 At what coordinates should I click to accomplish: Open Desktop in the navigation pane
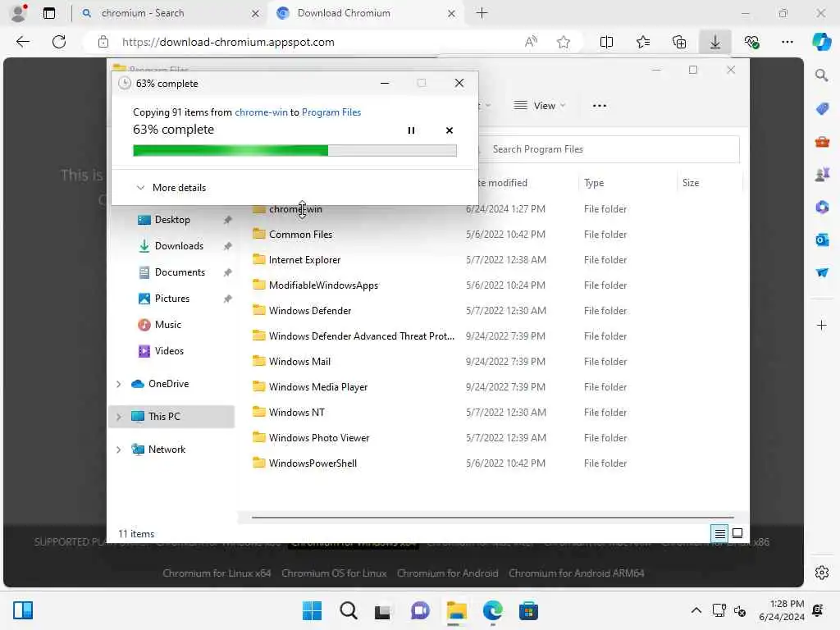[x=172, y=220]
